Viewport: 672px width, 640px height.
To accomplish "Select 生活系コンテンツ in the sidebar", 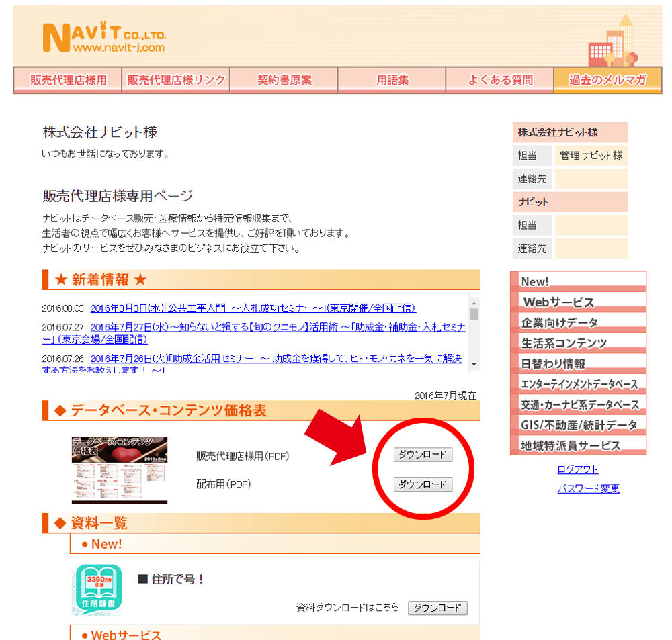I will click(x=579, y=343).
